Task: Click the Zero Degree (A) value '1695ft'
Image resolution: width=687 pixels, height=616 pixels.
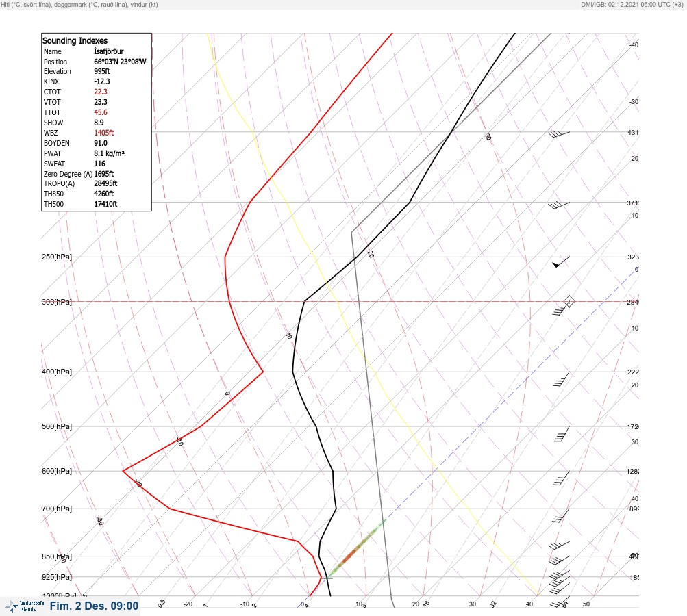Action: click(x=104, y=174)
